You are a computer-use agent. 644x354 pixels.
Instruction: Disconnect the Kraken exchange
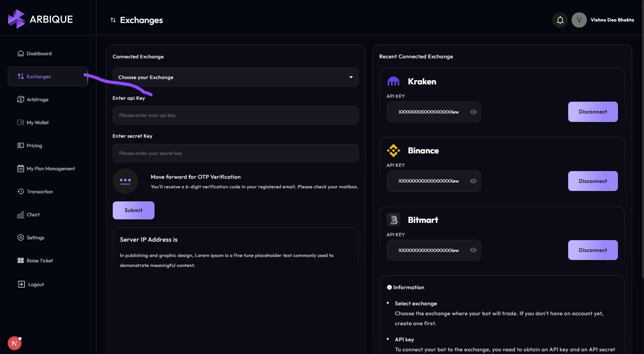point(593,112)
